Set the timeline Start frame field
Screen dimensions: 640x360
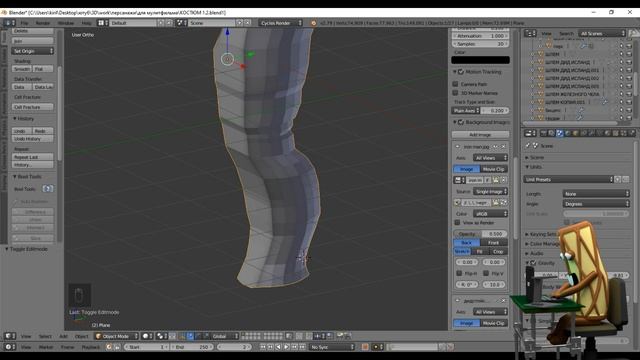147,347
